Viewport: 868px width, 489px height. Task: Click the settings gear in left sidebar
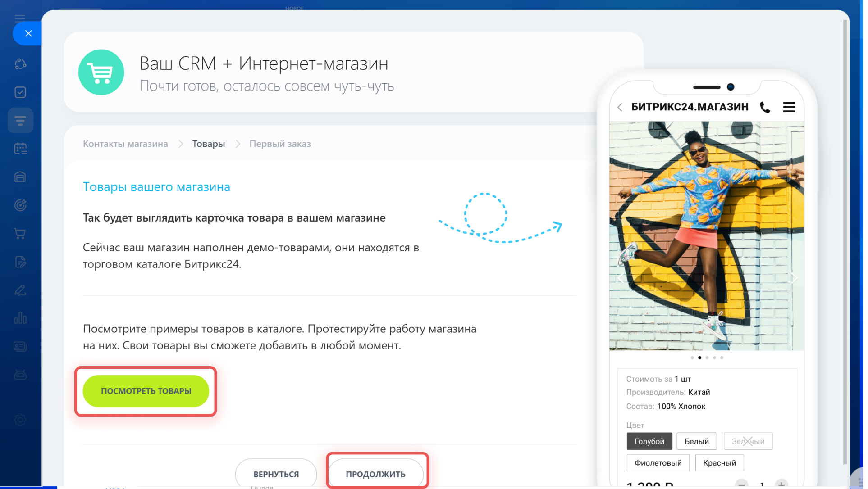click(20, 420)
